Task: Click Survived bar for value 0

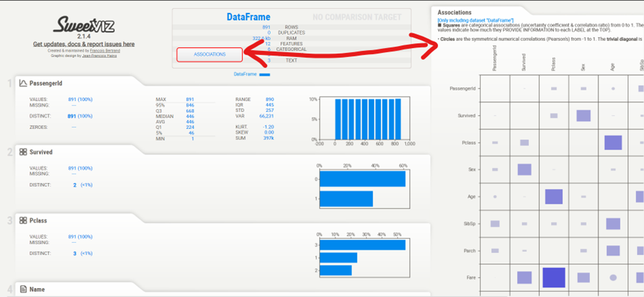Action: [362, 179]
